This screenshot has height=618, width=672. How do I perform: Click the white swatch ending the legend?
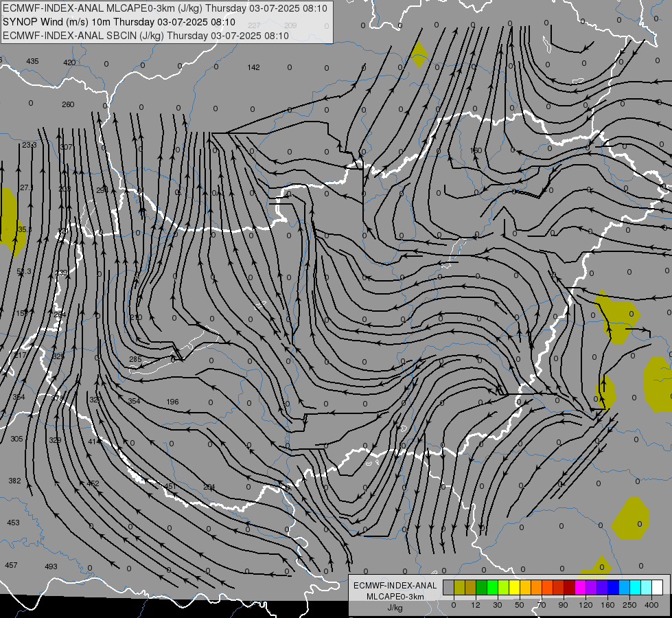[658, 587]
